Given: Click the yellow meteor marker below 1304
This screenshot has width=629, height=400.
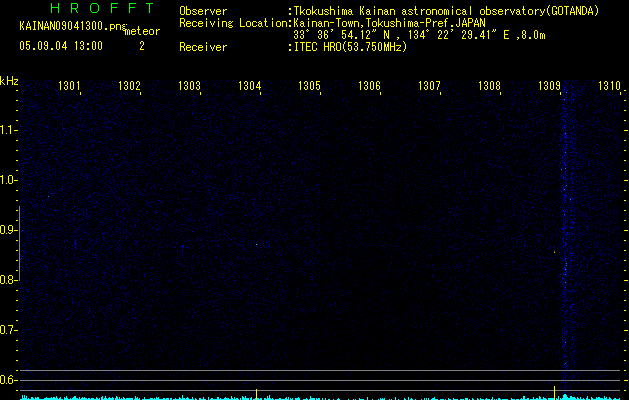Looking at the screenshot, I should 256,394.
